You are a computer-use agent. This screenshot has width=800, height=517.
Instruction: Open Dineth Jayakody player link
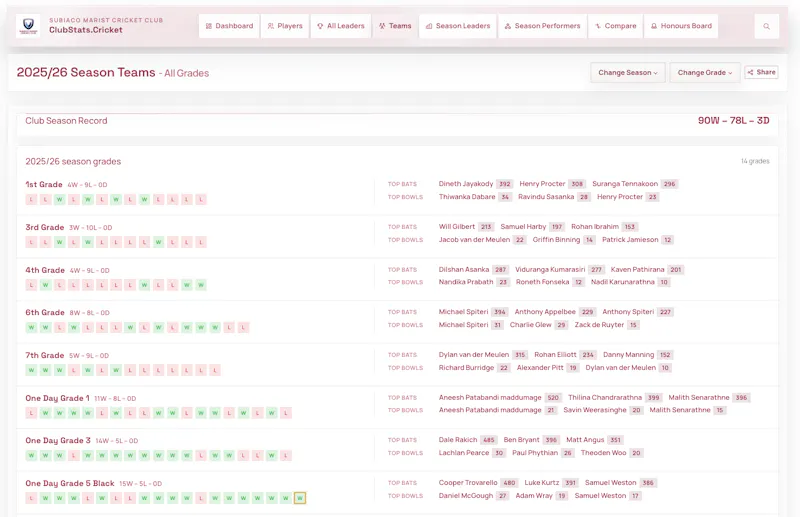(466, 184)
